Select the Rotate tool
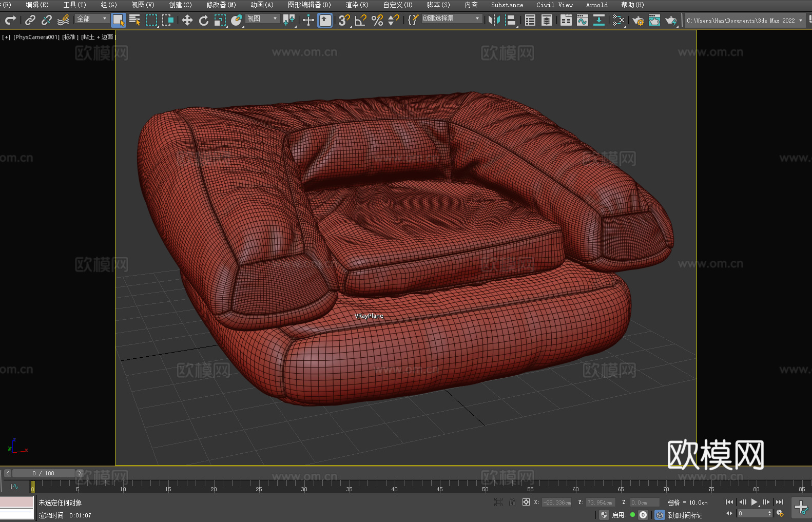Screen dimensions: 812x522 (204, 20)
